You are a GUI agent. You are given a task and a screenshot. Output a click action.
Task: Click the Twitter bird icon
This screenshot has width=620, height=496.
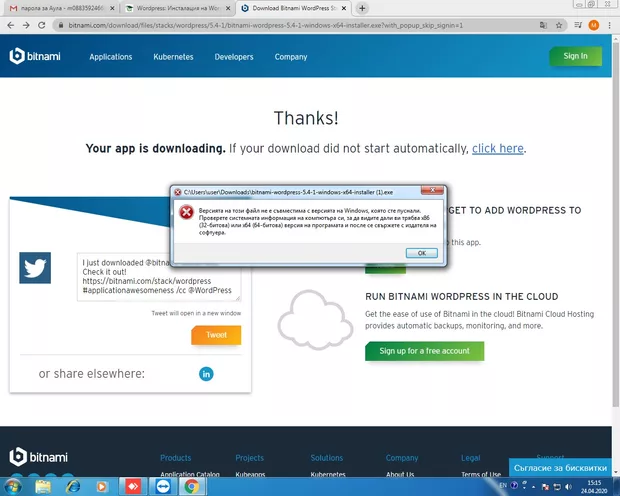[x=35, y=268]
